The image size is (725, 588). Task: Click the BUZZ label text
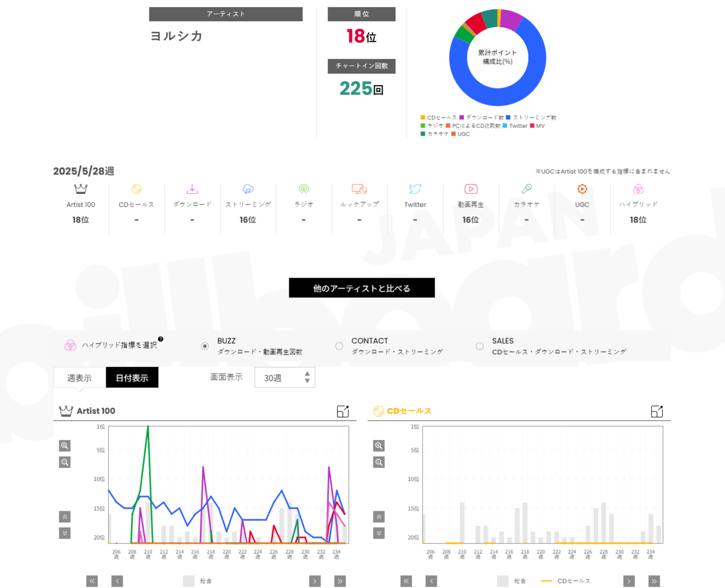pos(227,340)
